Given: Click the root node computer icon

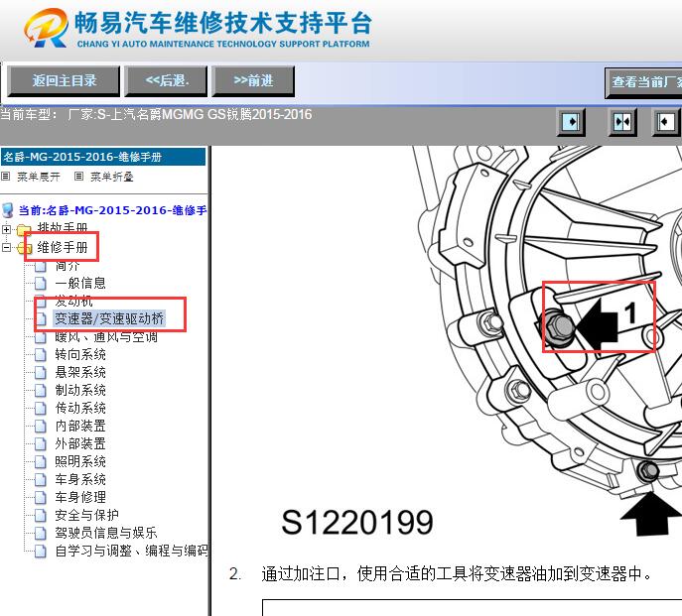Looking at the screenshot, I should pyautogui.click(x=7, y=210).
